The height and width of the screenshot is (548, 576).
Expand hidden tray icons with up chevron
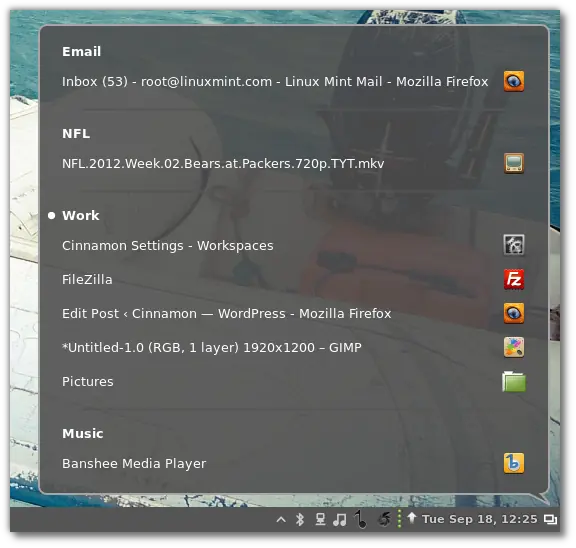[281, 519]
